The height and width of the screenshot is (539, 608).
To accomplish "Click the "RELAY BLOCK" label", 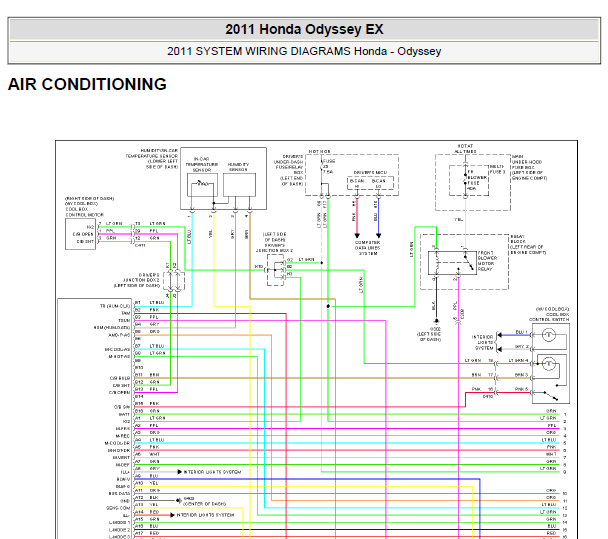I will pos(518,239).
